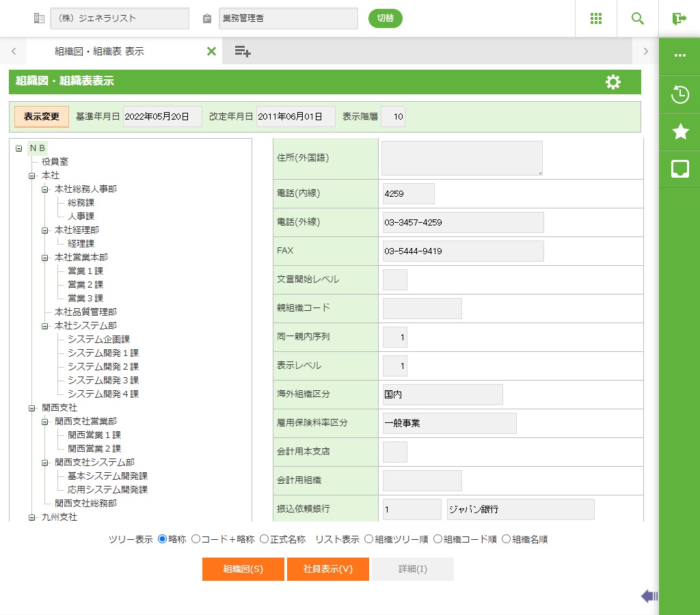Screen dimensions: 700x615
Task: Select 正式名称 tree display option
Action: pos(265,539)
